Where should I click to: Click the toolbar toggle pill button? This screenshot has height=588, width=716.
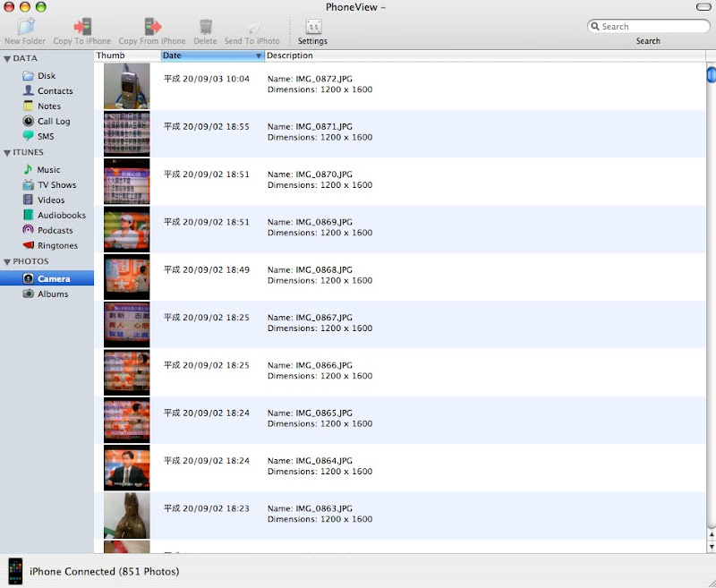point(703,7)
